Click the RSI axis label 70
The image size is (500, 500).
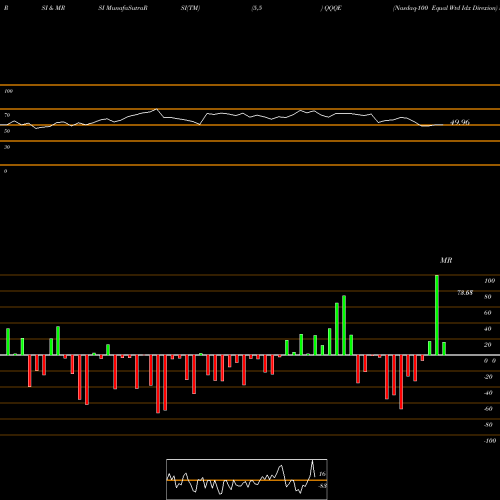click(x=7, y=115)
